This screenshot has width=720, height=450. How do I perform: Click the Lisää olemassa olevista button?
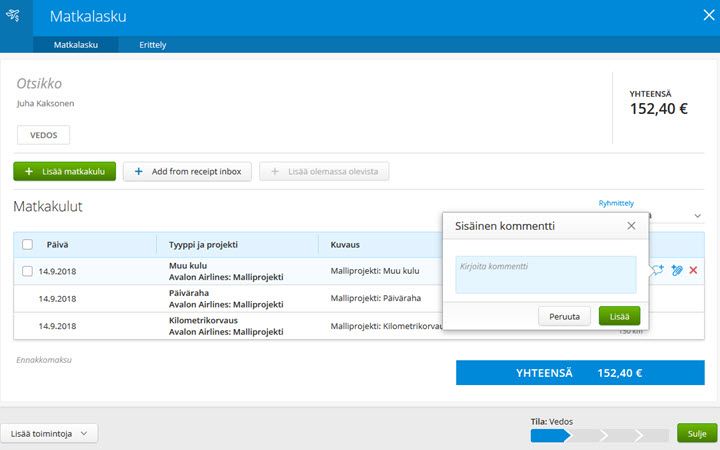coord(324,171)
